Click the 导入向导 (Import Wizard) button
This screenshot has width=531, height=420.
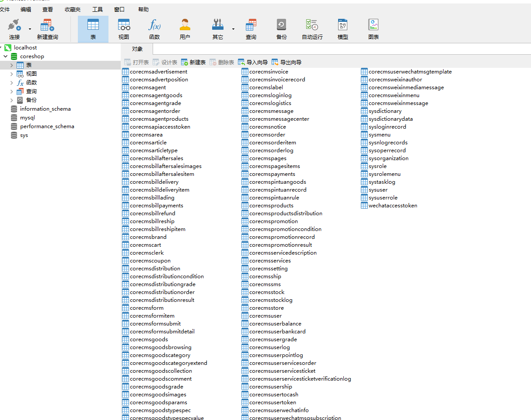(253, 63)
